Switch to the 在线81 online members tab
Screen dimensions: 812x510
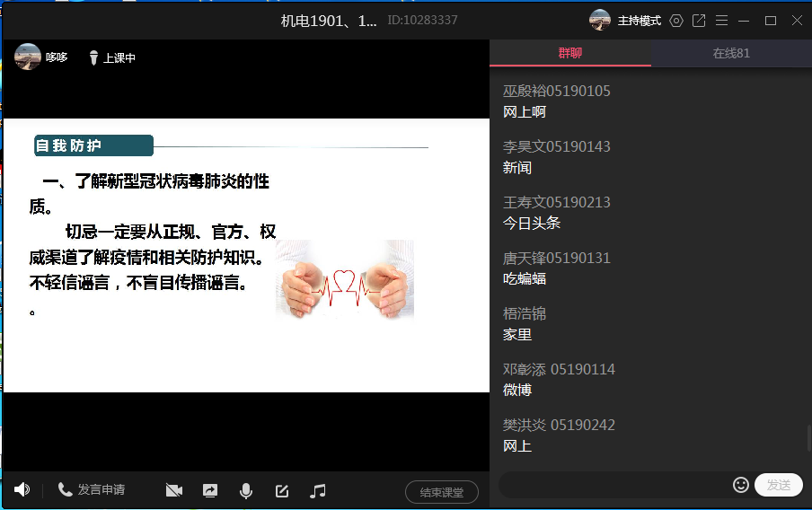731,53
